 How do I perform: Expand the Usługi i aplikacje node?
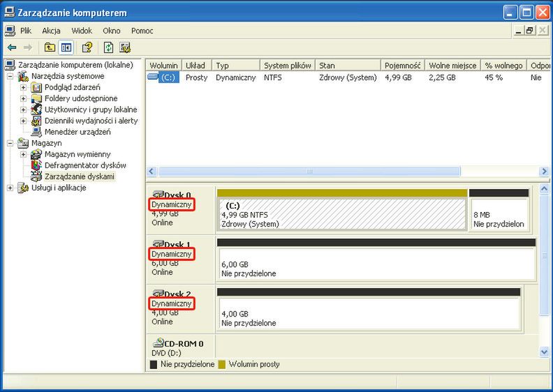pos(10,188)
